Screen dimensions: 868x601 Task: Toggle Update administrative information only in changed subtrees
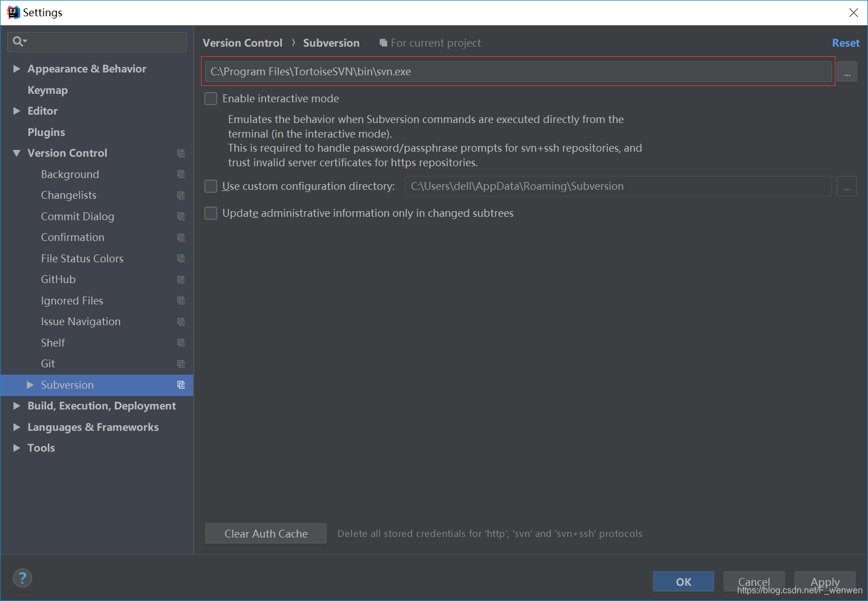point(211,213)
